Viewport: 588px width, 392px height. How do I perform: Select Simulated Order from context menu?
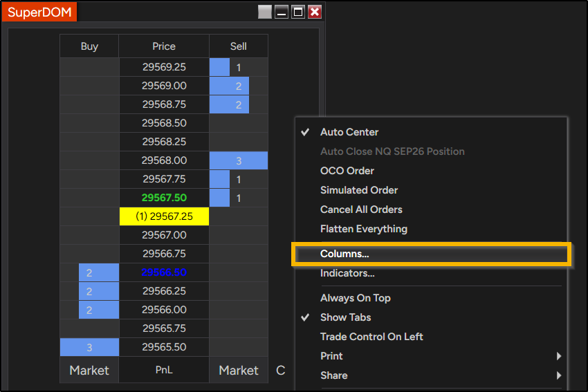click(x=431, y=190)
